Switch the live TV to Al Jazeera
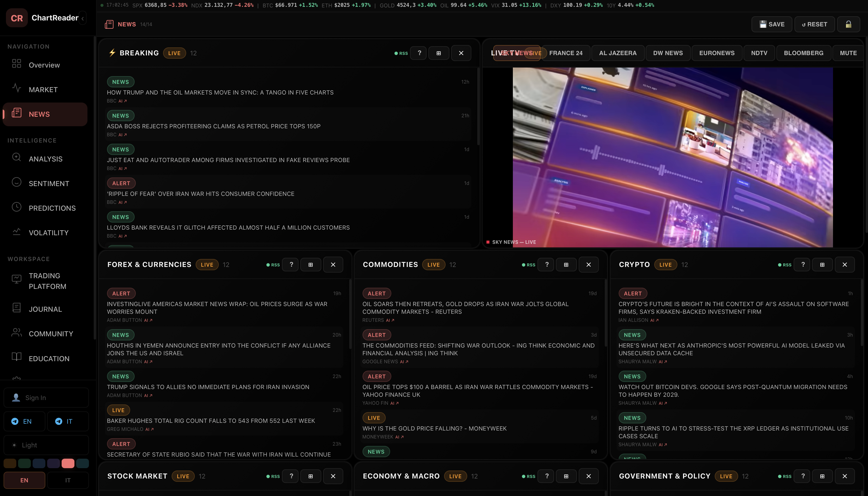The width and height of the screenshot is (868, 496). click(x=618, y=53)
